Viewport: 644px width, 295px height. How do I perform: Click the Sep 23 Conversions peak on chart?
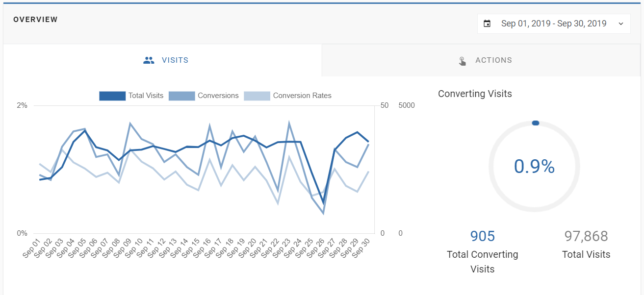point(289,123)
